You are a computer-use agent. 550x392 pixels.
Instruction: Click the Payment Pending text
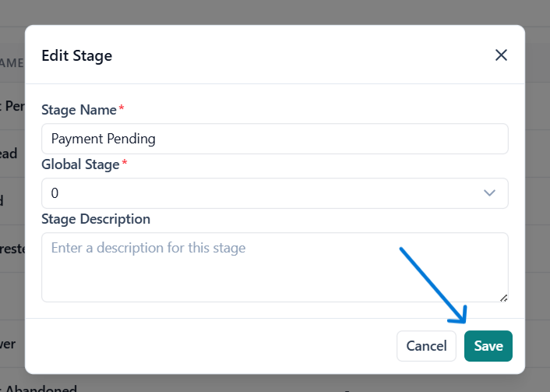point(103,139)
